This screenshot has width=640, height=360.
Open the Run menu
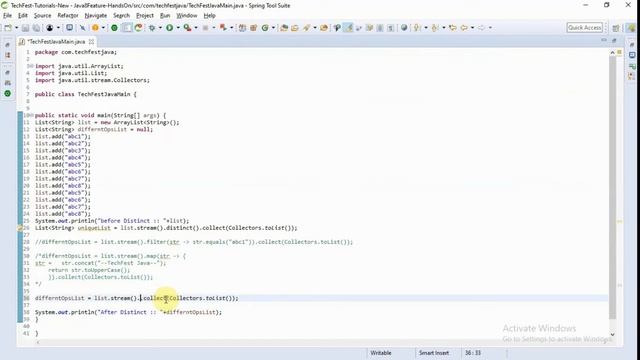(165, 16)
